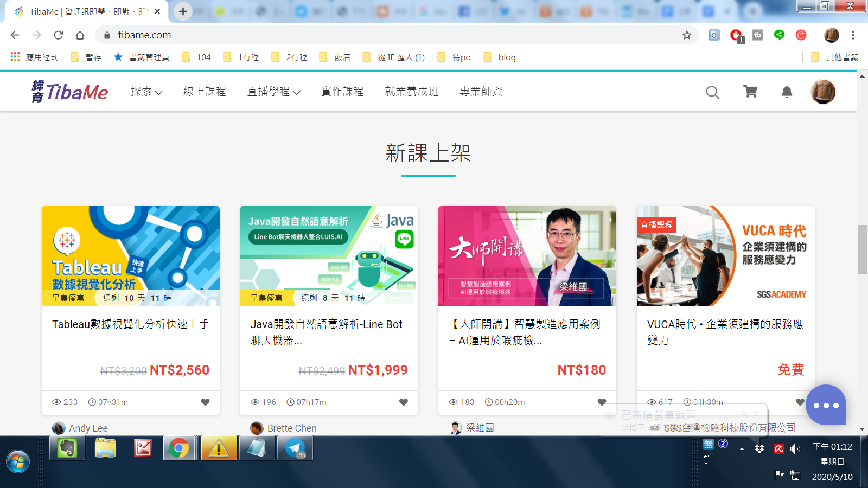
Task: Click the green share extension icon
Action: pyautogui.click(x=779, y=35)
